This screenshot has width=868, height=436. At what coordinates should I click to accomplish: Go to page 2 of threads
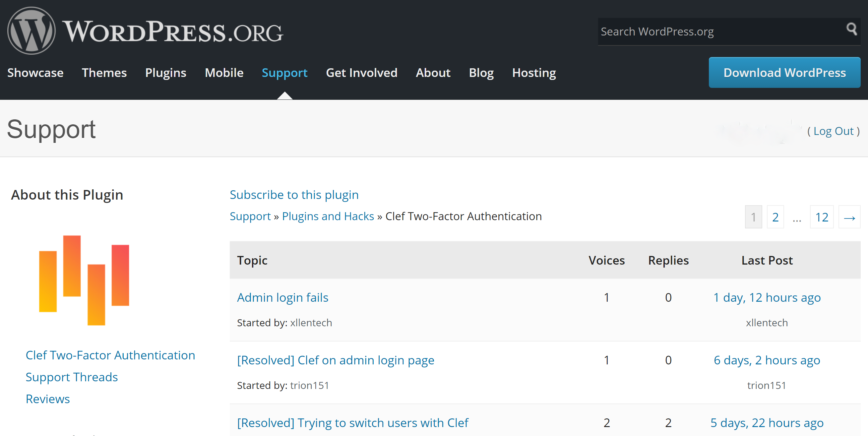coord(775,217)
